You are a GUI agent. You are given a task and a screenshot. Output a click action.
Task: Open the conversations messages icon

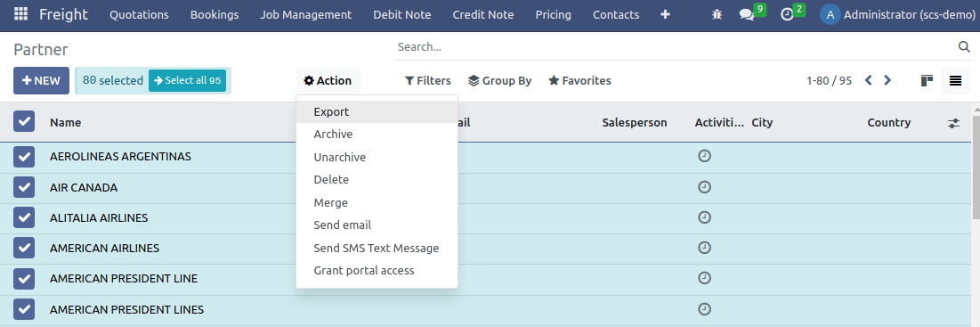click(x=746, y=14)
